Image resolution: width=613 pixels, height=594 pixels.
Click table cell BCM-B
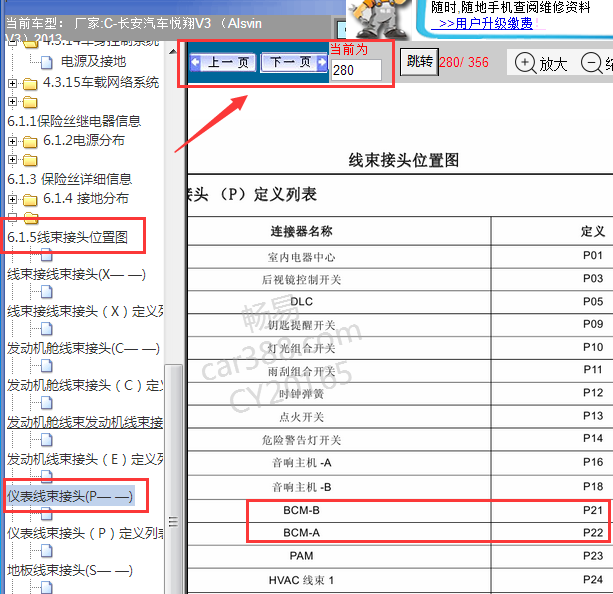301,510
